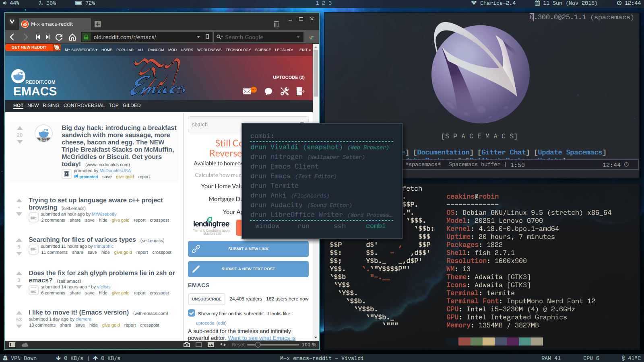Click the UNSUBSCRIBE button
Screen dimensions: 644x362
coord(207,299)
